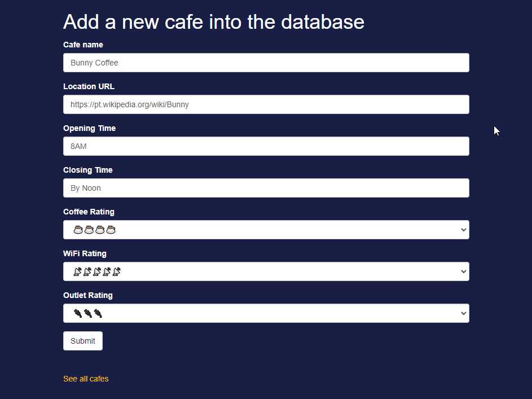Click into the Closing Time field
The image size is (532, 399).
pyautogui.click(x=266, y=188)
